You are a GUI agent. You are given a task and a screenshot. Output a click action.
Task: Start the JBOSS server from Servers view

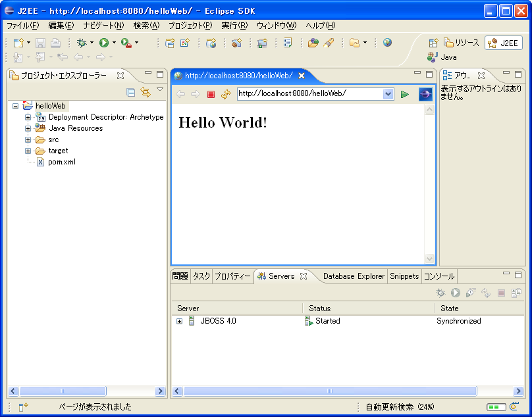(x=456, y=293)
